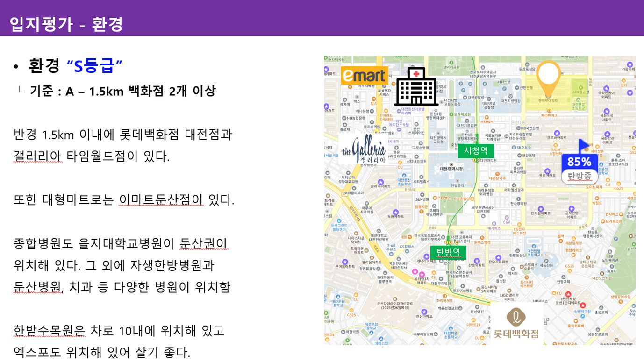This screenshot has height=362, width=644.
Task: Click the underlined word 한밭수목원은
Action: 50,330
